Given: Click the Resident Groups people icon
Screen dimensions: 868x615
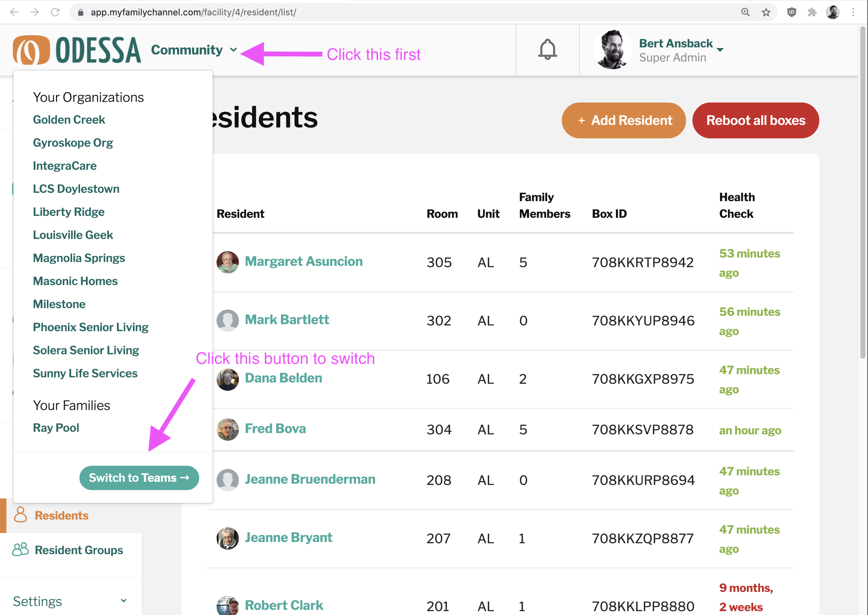Looking at the screenshot, I should 20,549.
